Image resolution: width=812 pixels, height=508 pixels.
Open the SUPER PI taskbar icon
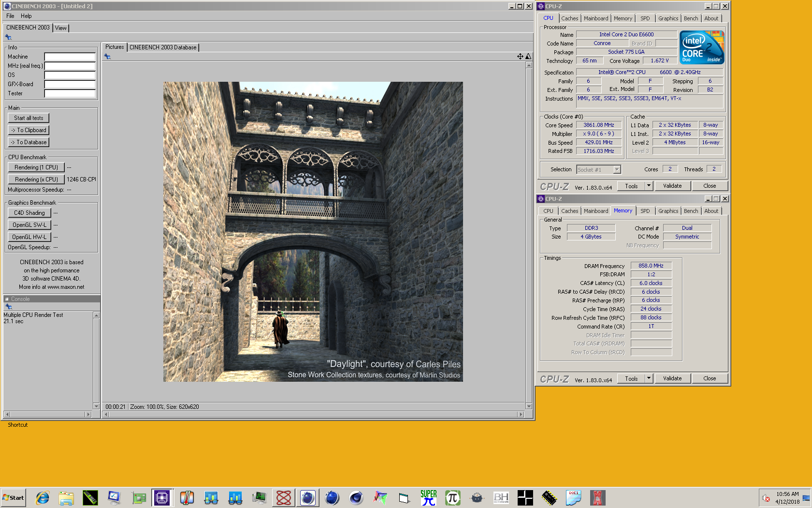(x=429, y=497)
